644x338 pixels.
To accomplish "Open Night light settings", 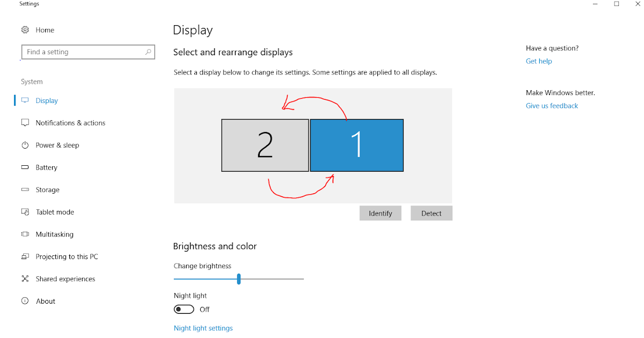I will coord(203,328).
